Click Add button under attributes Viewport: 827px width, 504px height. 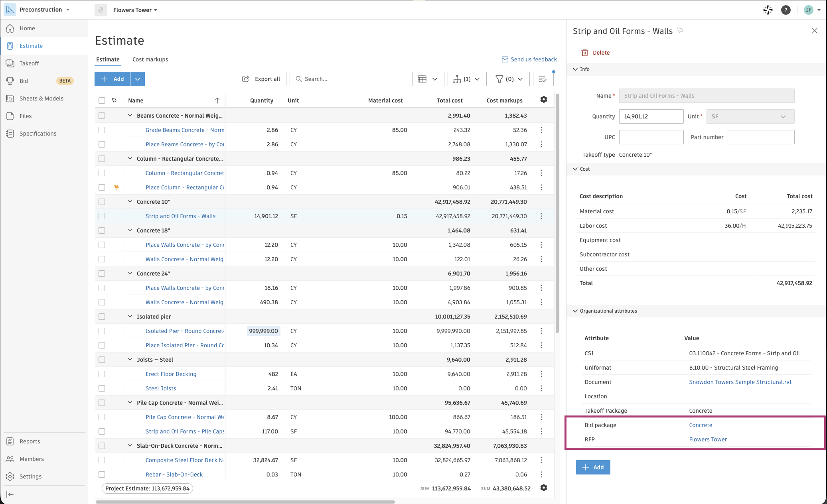(593, 467)
